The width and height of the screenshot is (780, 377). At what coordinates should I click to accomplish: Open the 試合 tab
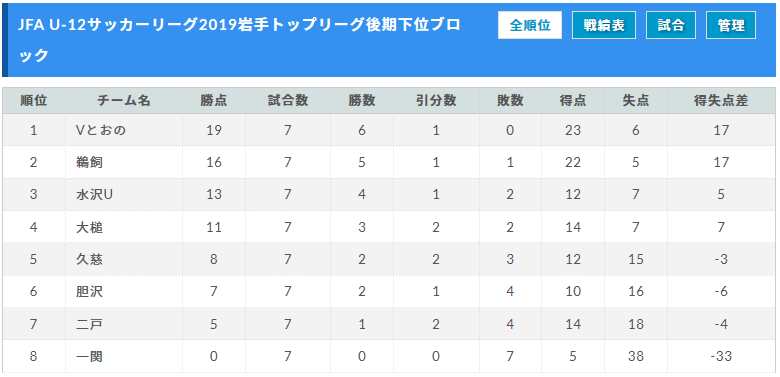point(671,25)
